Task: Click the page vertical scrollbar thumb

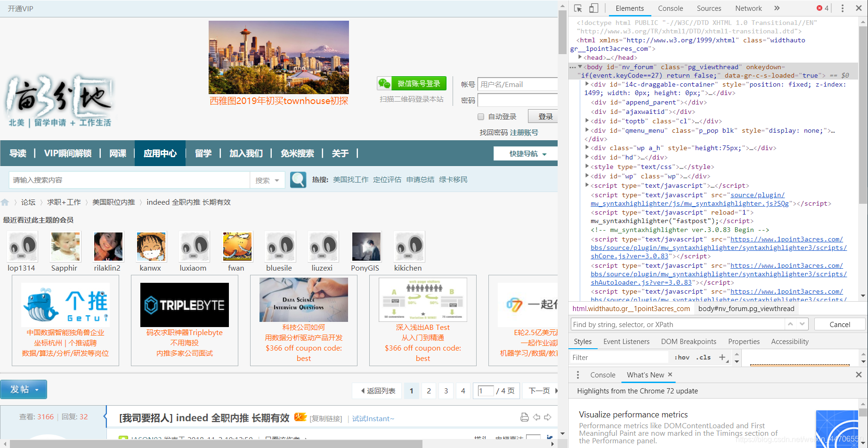Action: (562, 32)
